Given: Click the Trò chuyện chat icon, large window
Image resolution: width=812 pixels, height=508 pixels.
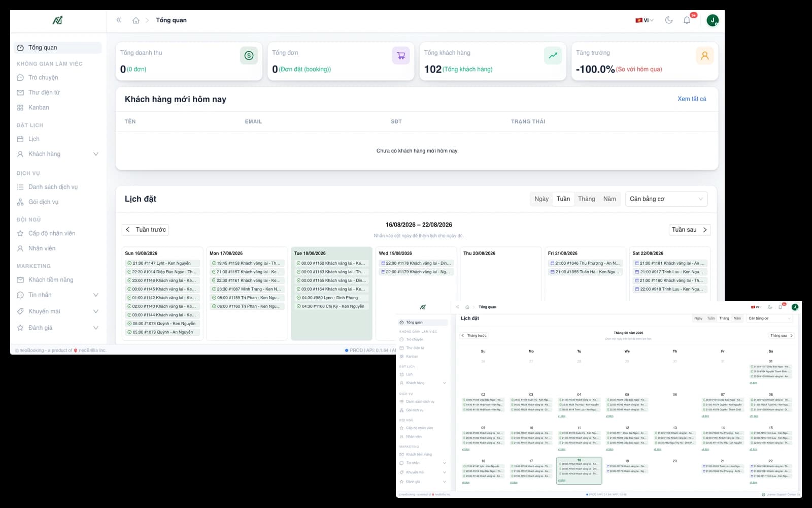Looking at the screenshot, I should pos(20,78).
